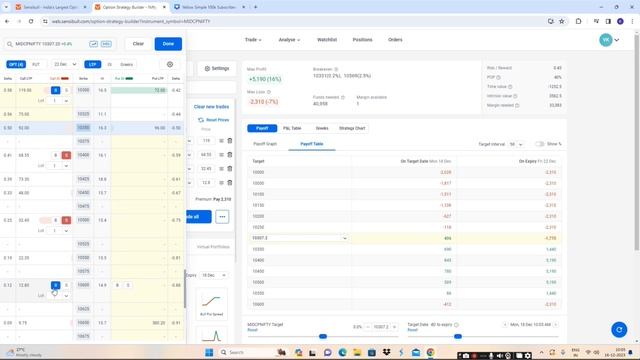640x360 pixels.
Task: Reset the MIDCPNIFTY Target slider link
Action: [253, 330]
